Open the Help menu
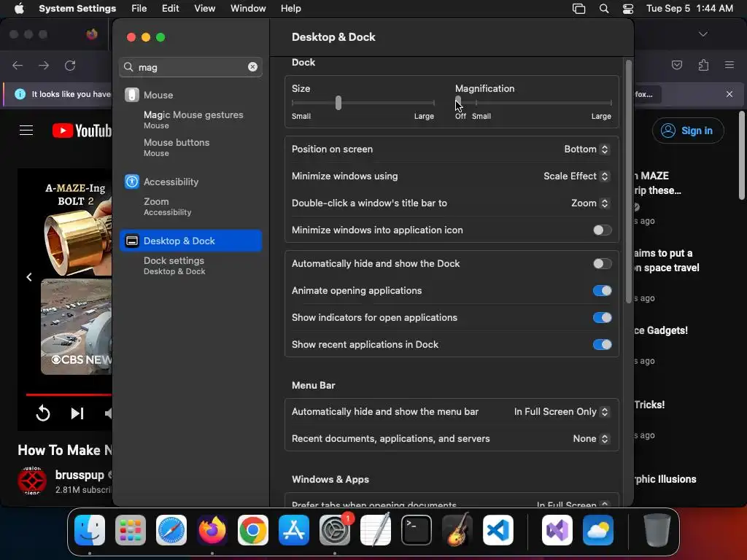The height and width of the screenshot is (560, 747). point(290,9)
